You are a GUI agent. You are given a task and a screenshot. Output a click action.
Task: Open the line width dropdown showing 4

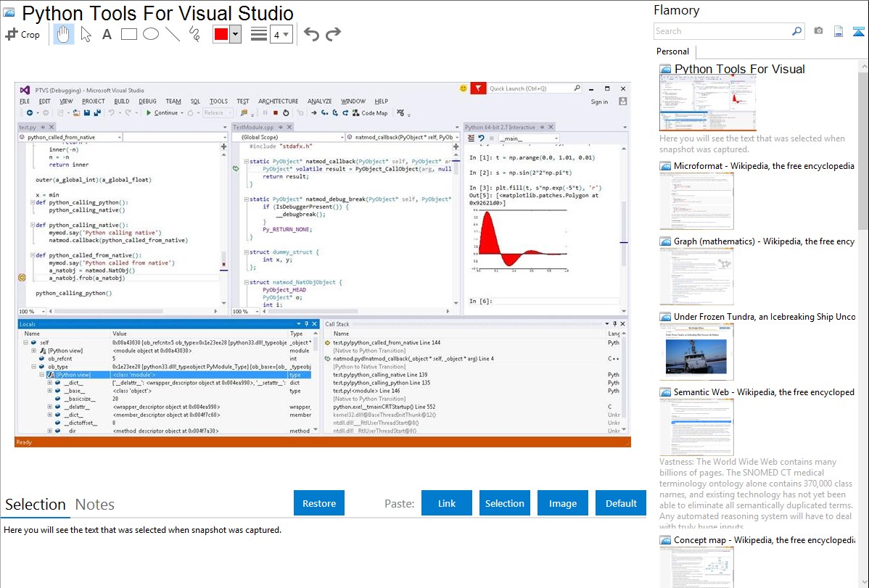[281, 35]
